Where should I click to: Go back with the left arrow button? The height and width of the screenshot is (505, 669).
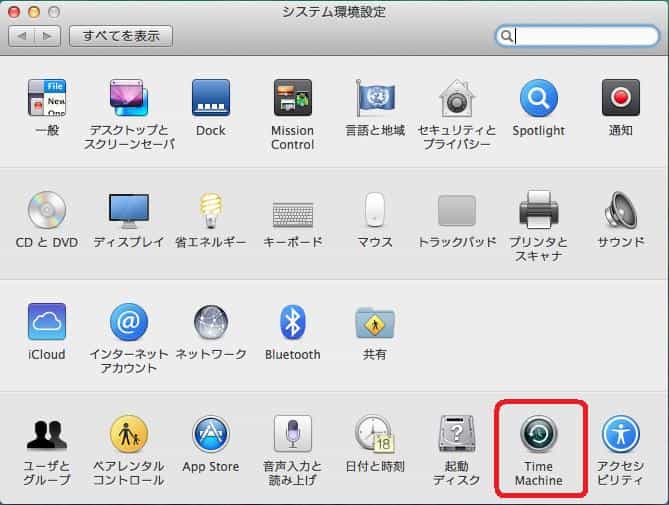21,36
